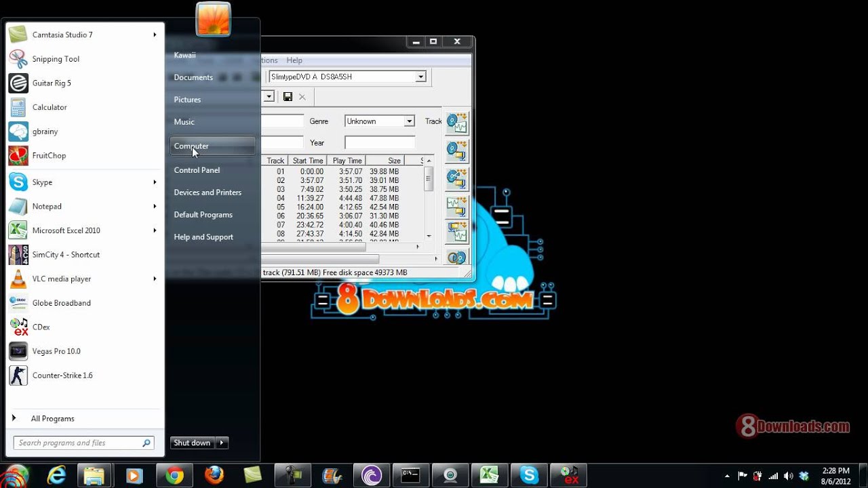Click the Windows Explorer folder taskbar icon
Screen dimensions: 868x488
tap(95, 476)
